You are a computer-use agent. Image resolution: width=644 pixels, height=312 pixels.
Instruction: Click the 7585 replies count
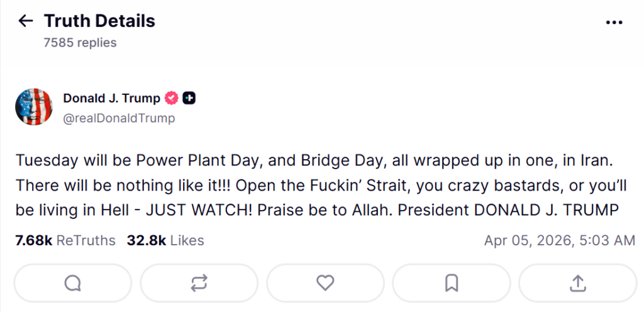point(80,43)
